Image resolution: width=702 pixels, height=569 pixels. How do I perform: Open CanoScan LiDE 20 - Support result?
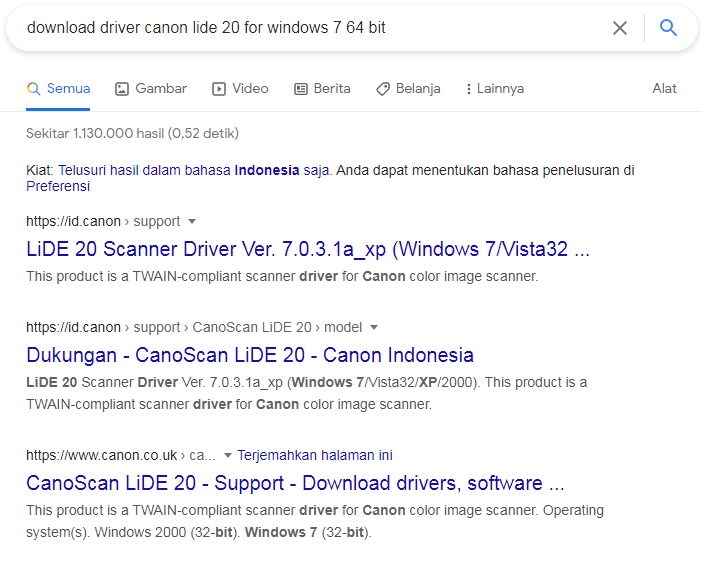(x=295, y=483)
